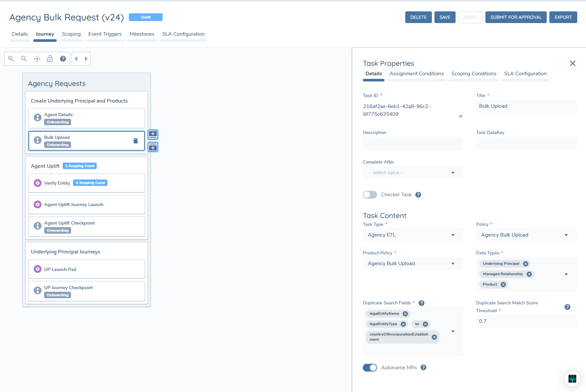Screen dimensions: 586x392
Task: Zoom out on the journey canvas
Action: coord(24,59)
